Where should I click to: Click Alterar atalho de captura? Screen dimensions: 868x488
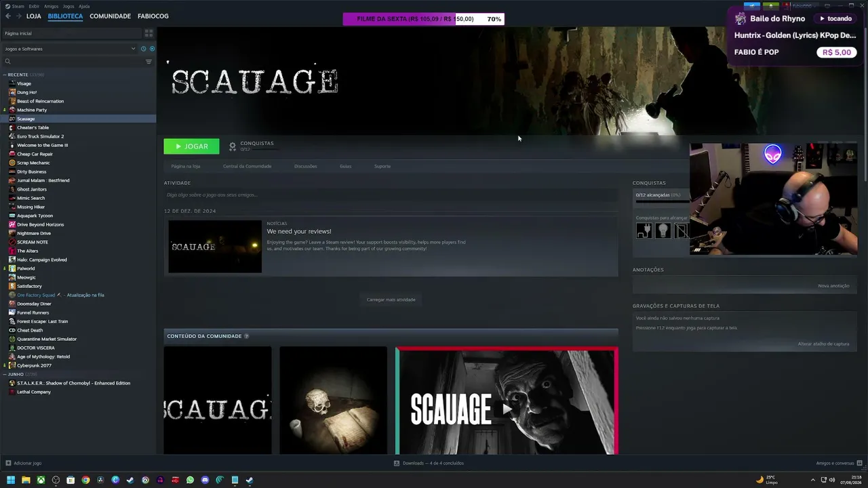coord(823,344)
